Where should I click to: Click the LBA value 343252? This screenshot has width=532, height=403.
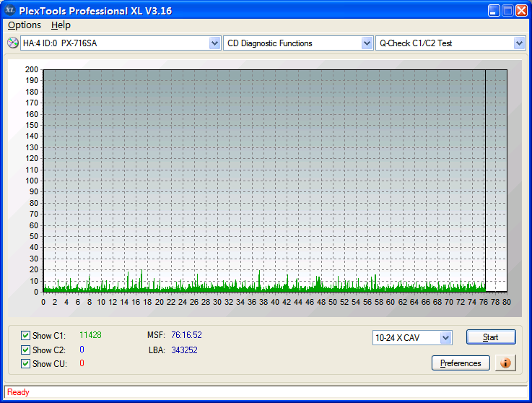pos(184,350)
